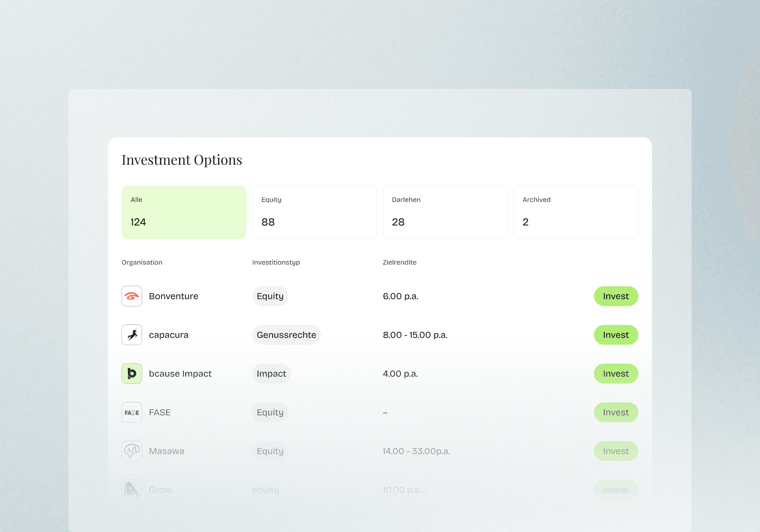
Task: Click the Equity tag in Bonventure row
Action: [270, 296]
